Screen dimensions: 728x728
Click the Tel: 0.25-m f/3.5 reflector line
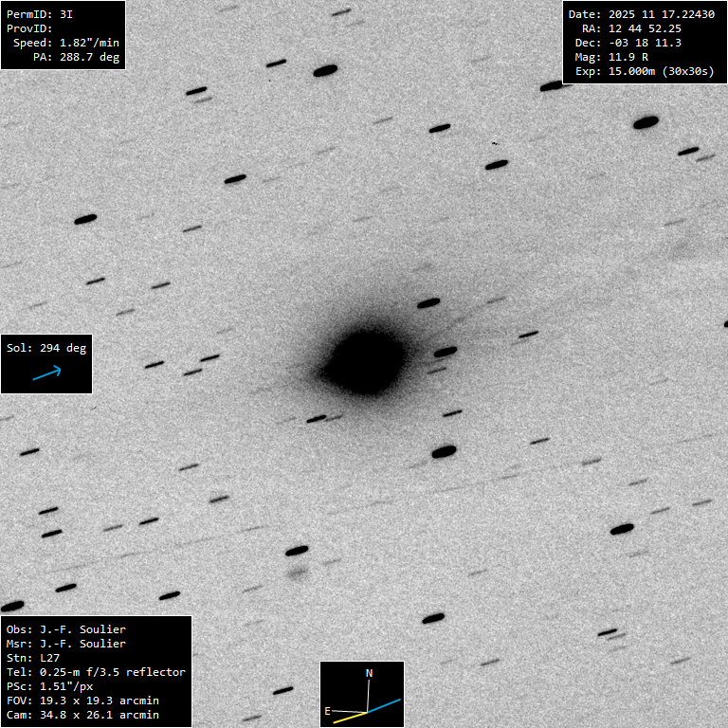tap(96, 672)
